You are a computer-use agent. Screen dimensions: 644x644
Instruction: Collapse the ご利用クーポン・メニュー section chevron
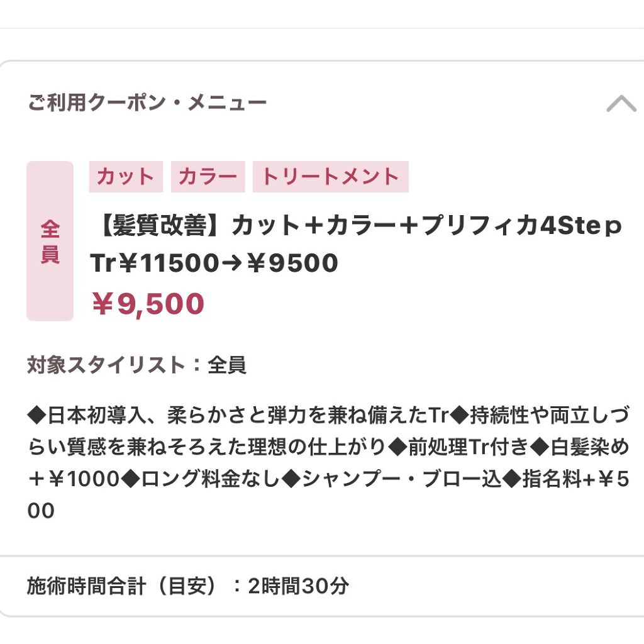(x=621, y=104)
